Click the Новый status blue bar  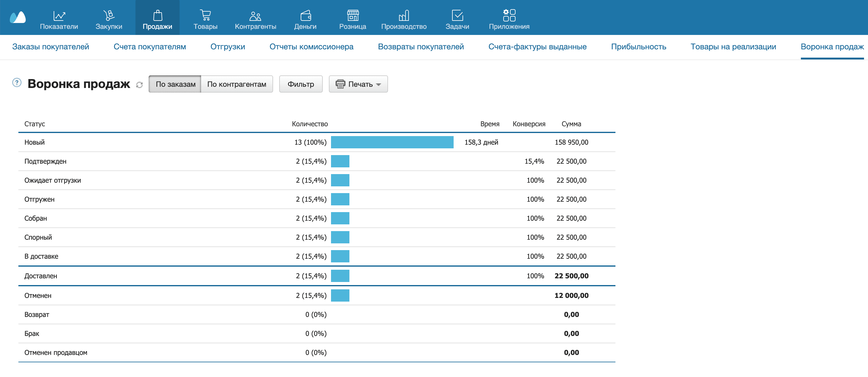(x=392, y=142)
